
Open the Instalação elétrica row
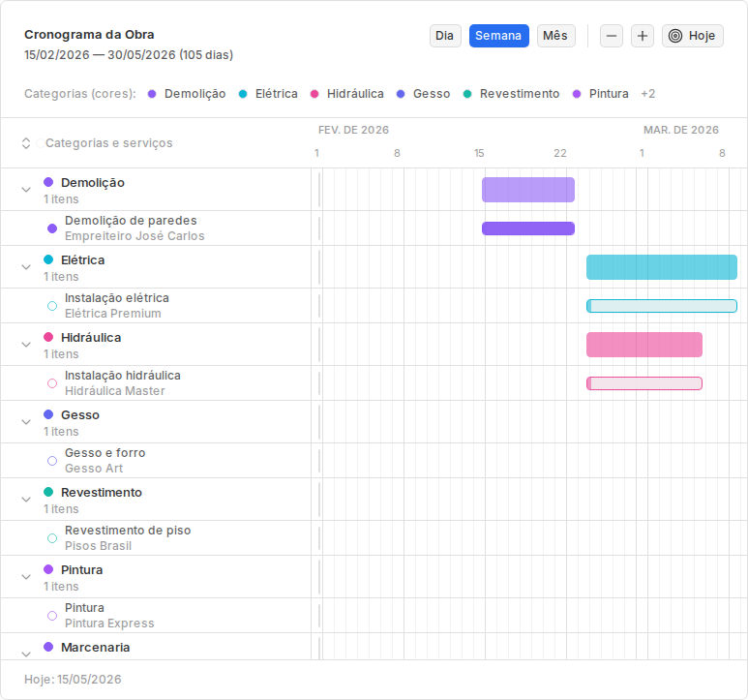(156, 306)
